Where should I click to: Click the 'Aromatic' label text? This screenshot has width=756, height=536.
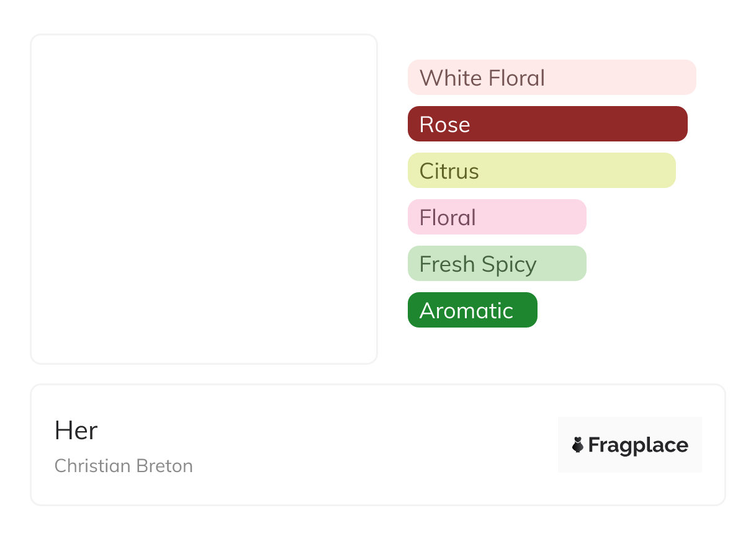click(x=466, y=311)
